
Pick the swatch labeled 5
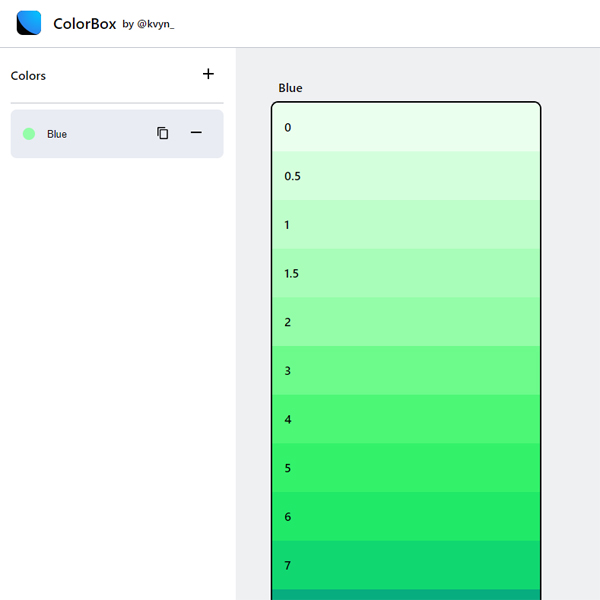pyautogui.click(x=406, y=468)
